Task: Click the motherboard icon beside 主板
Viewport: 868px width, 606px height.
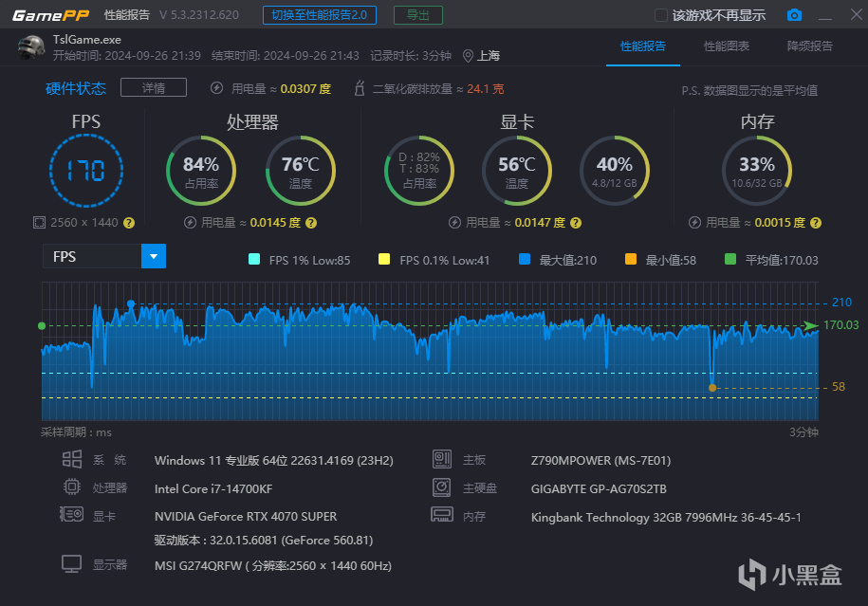Action: click(x=442, y=459)
